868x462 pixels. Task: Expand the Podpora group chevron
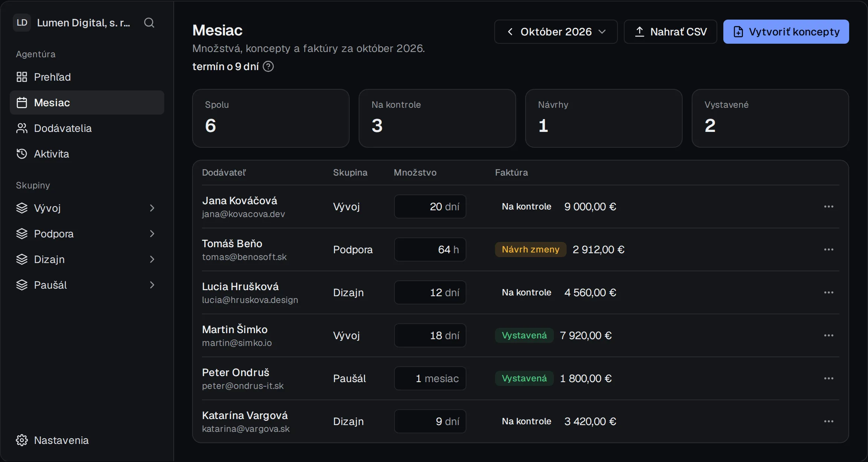pos(152,234)
